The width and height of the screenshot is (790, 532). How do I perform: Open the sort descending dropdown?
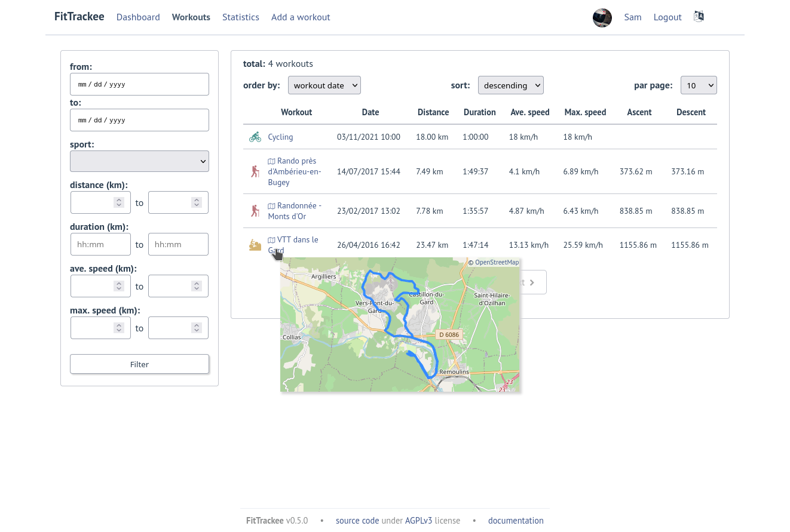click(x=511, y=85)
